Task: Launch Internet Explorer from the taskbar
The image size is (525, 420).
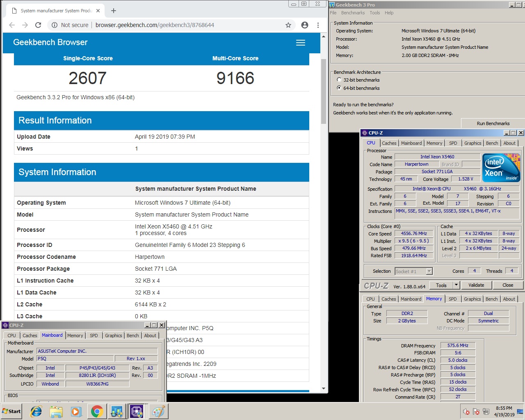Action: point(36,411)
